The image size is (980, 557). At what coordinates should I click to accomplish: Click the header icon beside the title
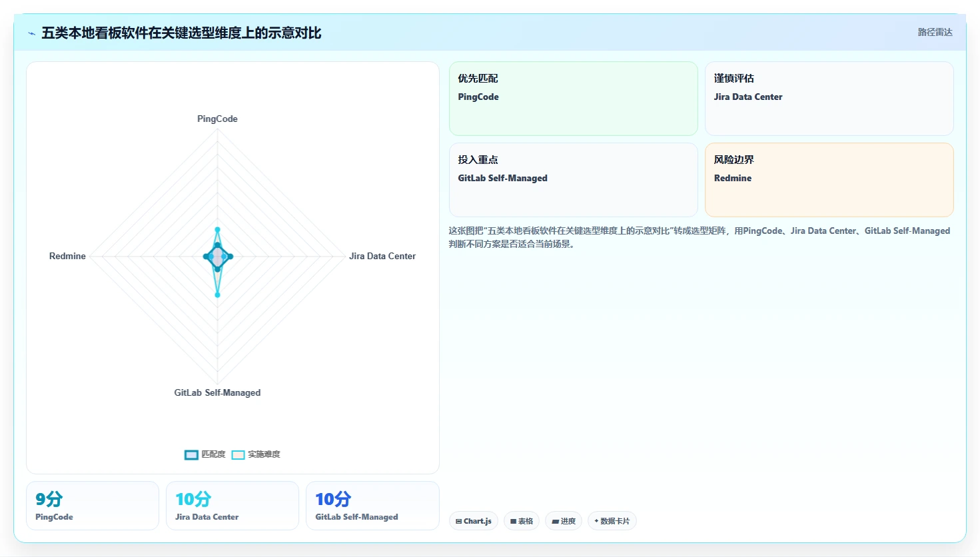click(x=31, y=33)
